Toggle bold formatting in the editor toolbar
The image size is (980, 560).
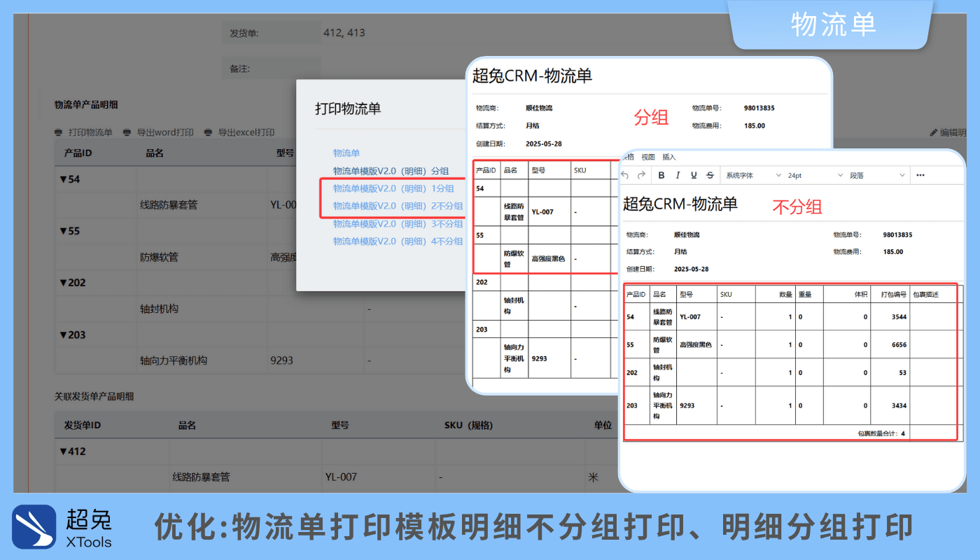tap(661, 175)
